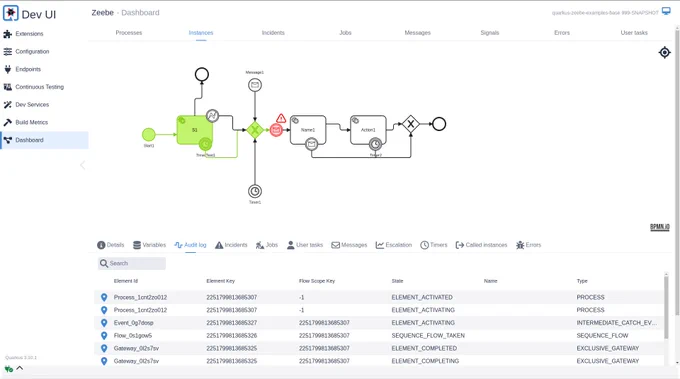680x379 pixels.
Task: Select the Timer1 event at bottom
Action: click(x=255, y=191)
